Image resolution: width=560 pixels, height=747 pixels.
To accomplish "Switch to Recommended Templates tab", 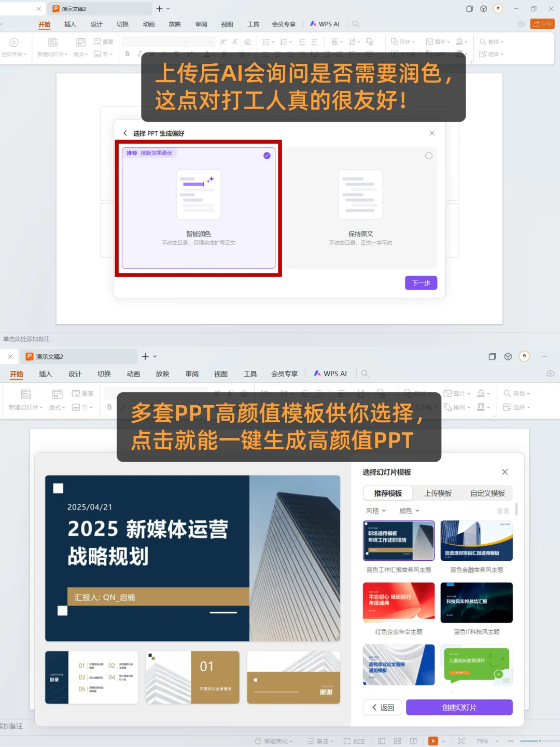I will [388, 493].
